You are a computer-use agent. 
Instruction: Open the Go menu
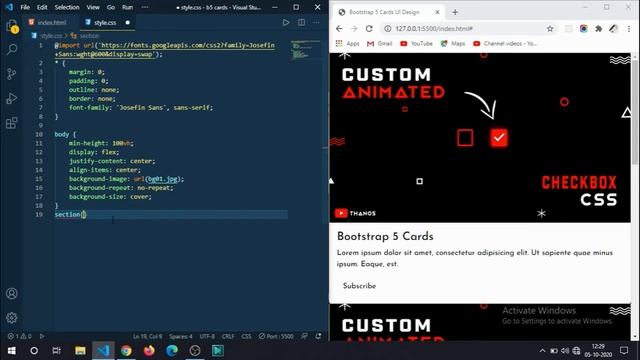pos(111,7)
